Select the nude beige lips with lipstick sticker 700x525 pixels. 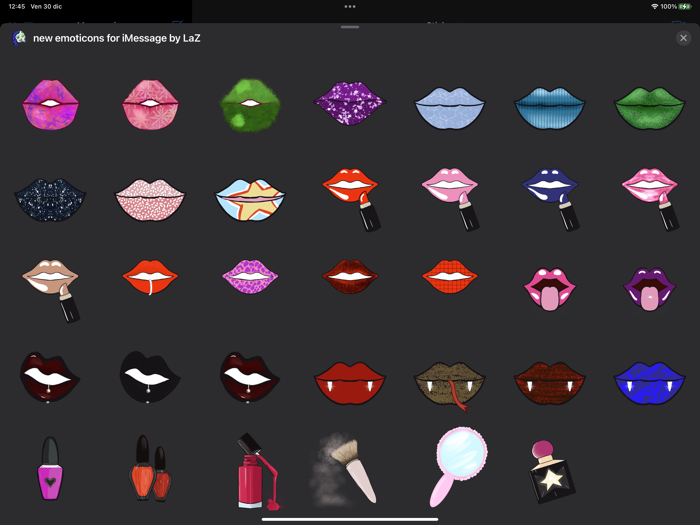[x=51, y=291]
